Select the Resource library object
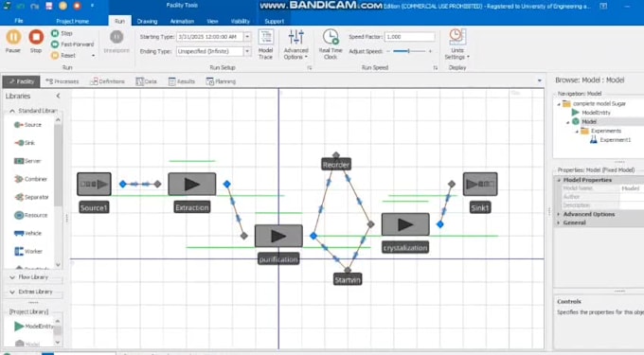 pyautogui.click(x=31, y=215)
